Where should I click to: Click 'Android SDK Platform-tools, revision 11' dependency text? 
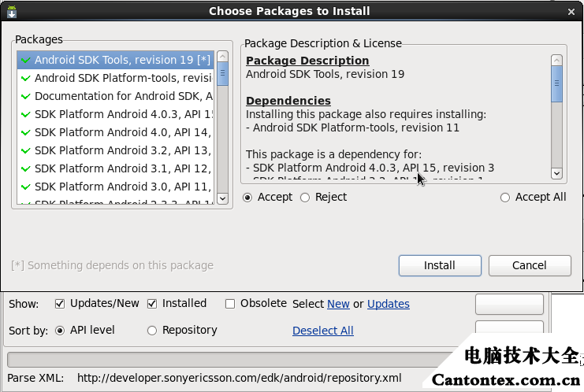click(356, 128)
